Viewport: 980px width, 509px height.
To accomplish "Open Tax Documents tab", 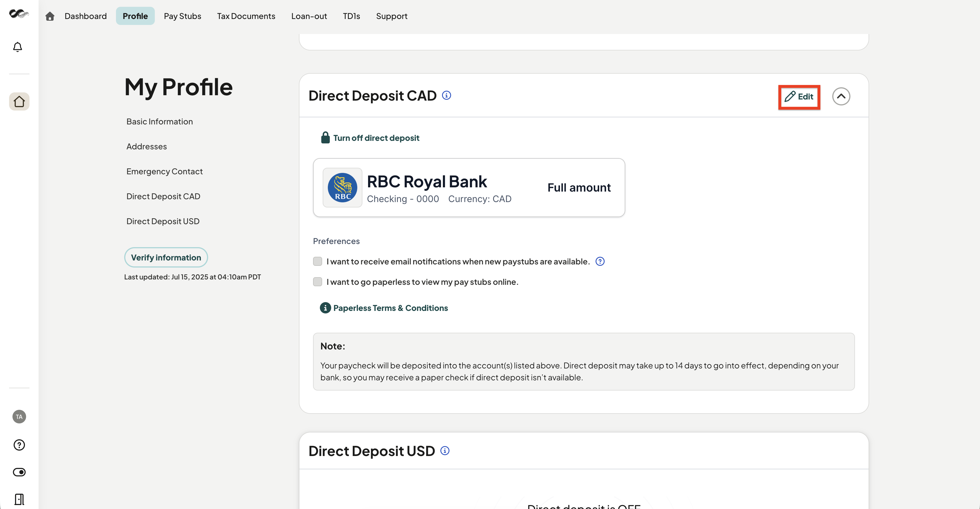I will [246, 16].
